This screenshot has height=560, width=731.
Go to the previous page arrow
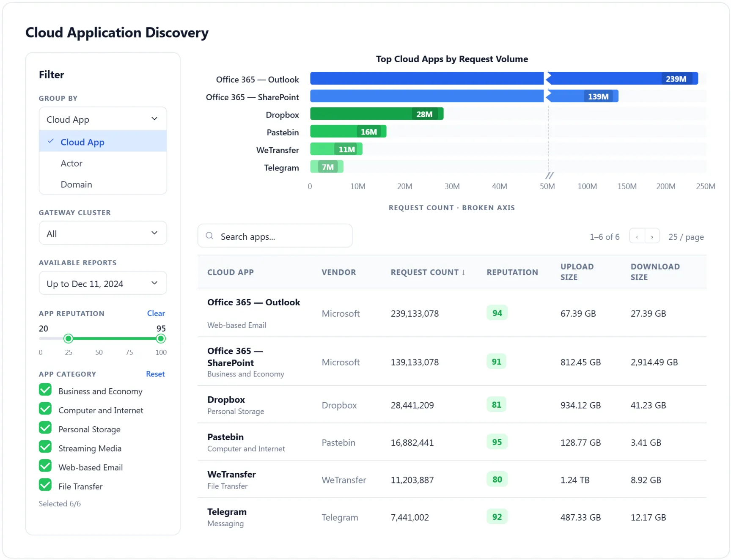637,236
